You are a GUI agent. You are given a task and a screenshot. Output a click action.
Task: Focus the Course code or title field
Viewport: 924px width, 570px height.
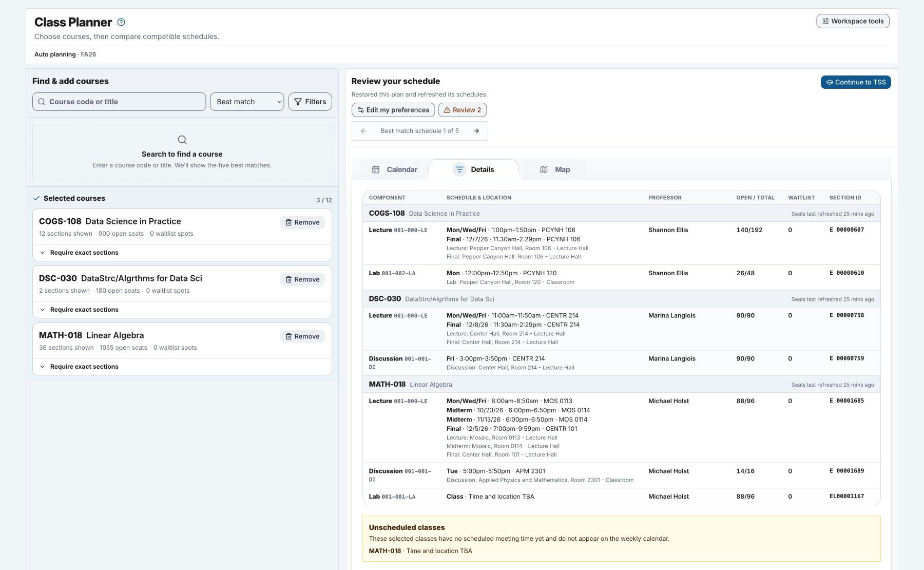pos(119,102)
